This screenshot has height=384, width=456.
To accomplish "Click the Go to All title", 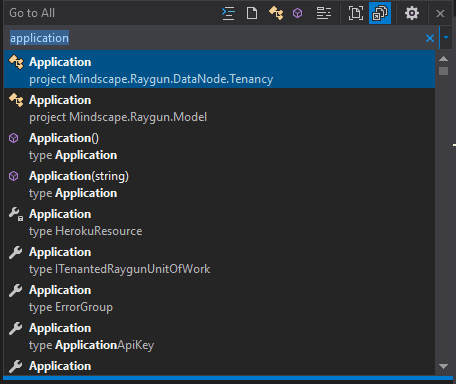I will pyautogui.click(x=32, y=13).
